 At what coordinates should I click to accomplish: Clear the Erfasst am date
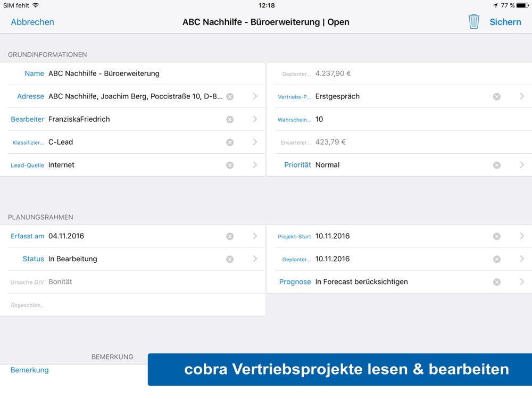click(x=230, y=237)
